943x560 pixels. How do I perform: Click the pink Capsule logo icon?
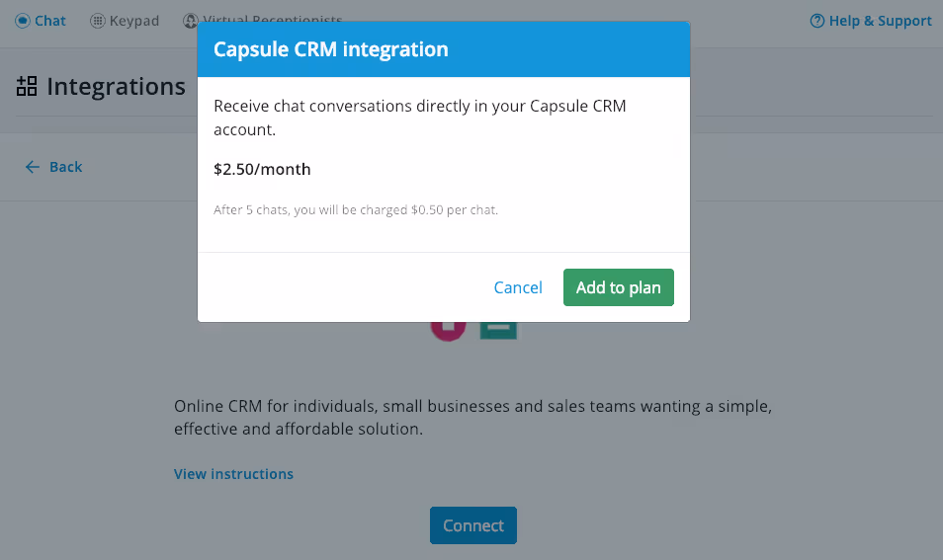pos(448,329)
